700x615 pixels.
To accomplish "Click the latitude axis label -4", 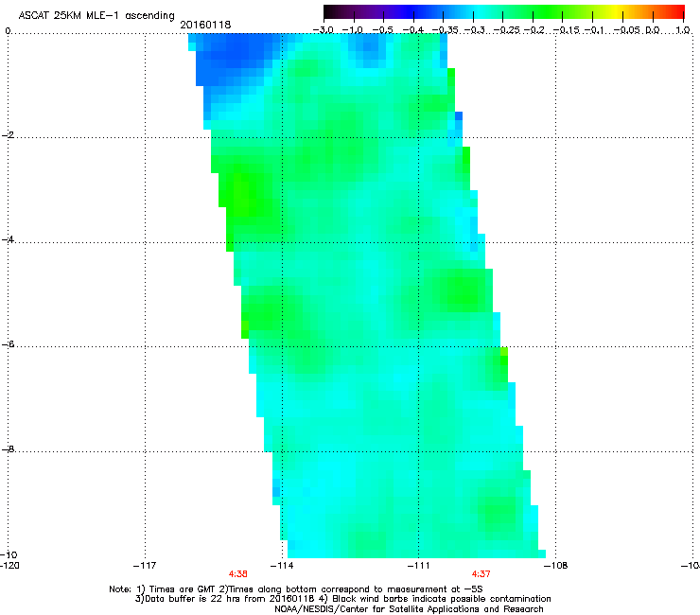I will (8, 239).
